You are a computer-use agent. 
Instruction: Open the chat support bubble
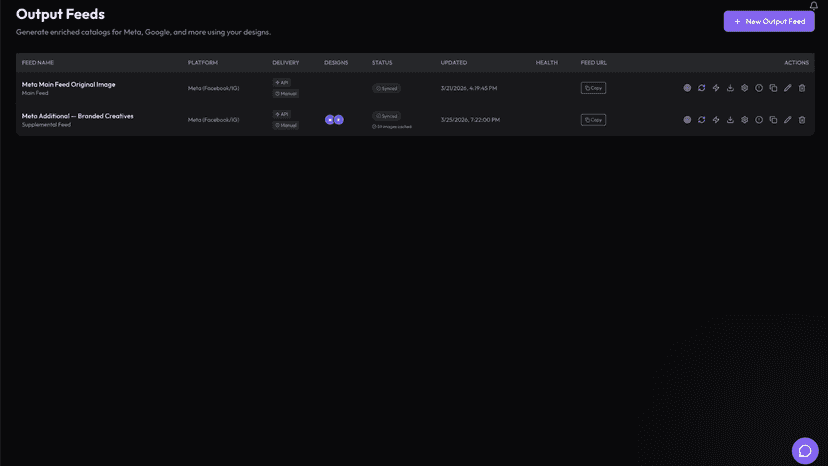pos(805,451)
